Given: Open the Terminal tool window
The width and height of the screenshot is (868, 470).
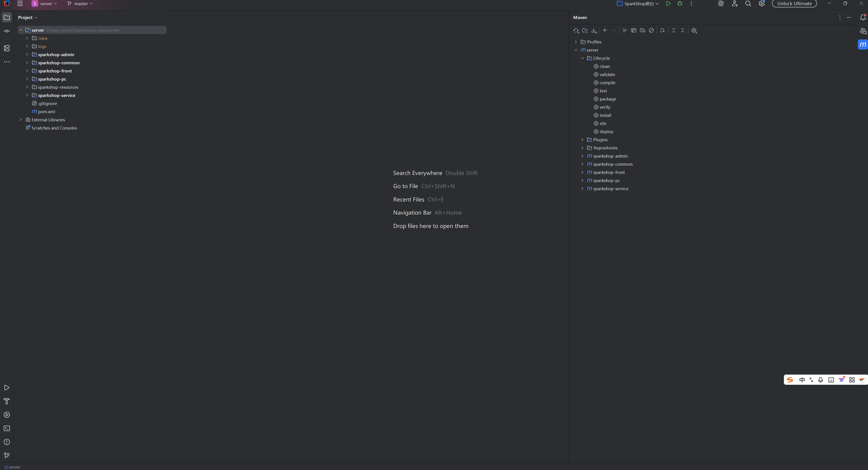Looking at the screenshot, I should click(7, 429).
